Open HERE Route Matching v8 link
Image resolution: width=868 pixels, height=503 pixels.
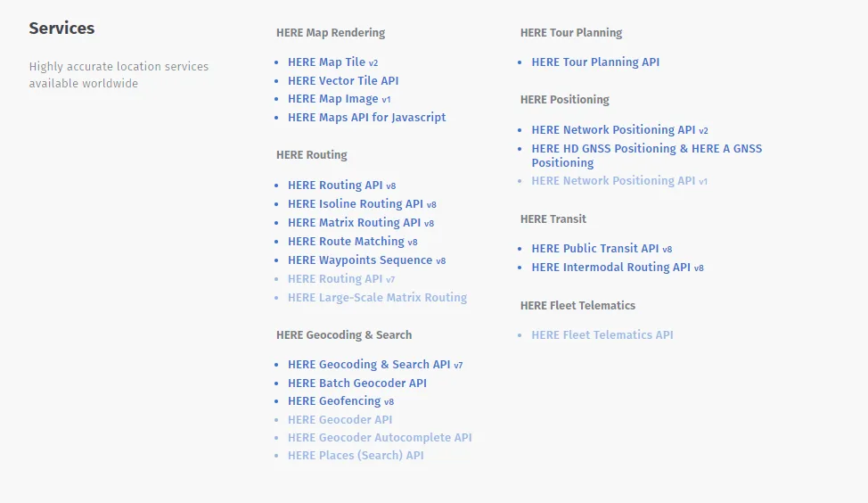(x=353, y=242)
